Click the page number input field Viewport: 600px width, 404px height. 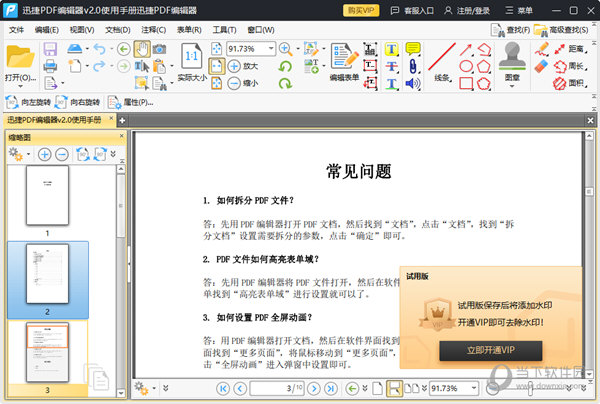coord(277,388)
